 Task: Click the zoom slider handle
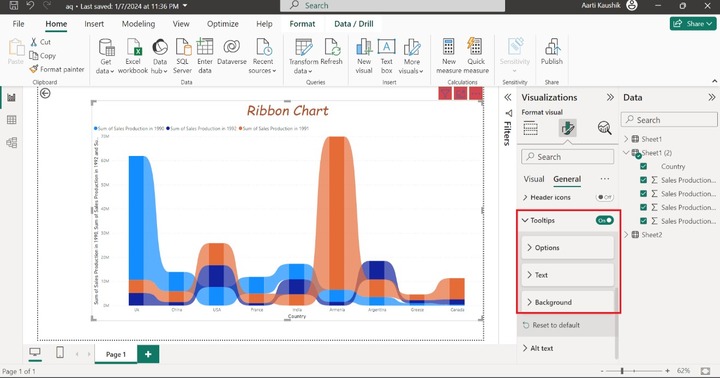pyautogui.click(x=622, y=371)
